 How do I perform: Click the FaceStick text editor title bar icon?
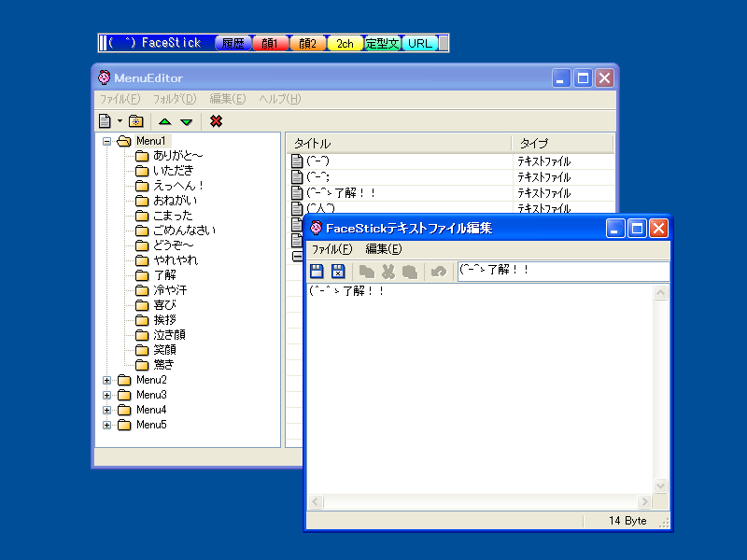click(x=316, y=228)
